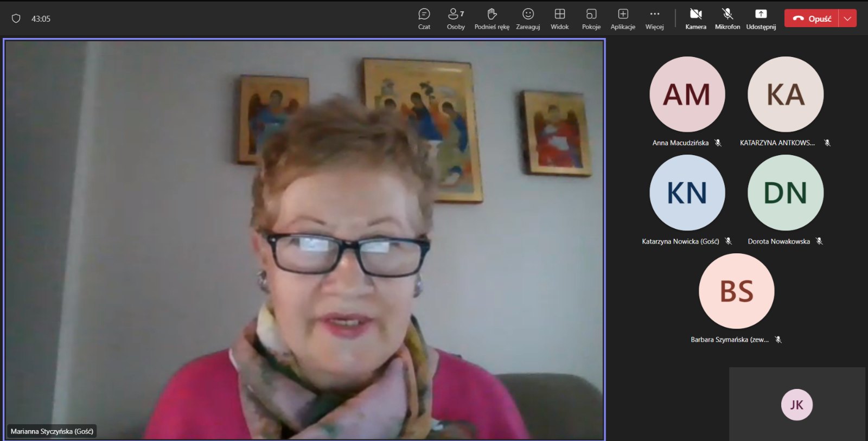Open the Zareaguj reactions menu
The width and height of the screenshot is (868, 441).
coord(528,18)
